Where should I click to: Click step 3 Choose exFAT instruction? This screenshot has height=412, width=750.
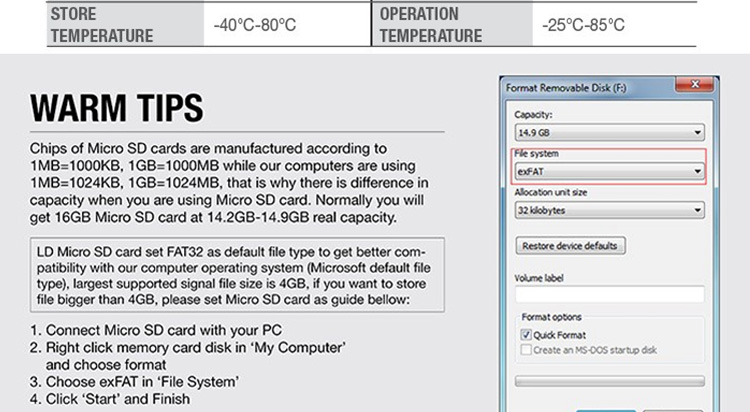135,382
